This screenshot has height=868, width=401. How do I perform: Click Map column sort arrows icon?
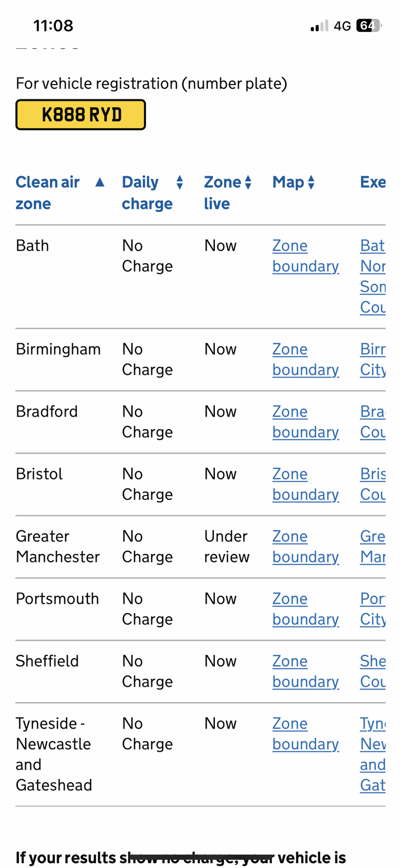pyautogui.click(x=311, y=183)
